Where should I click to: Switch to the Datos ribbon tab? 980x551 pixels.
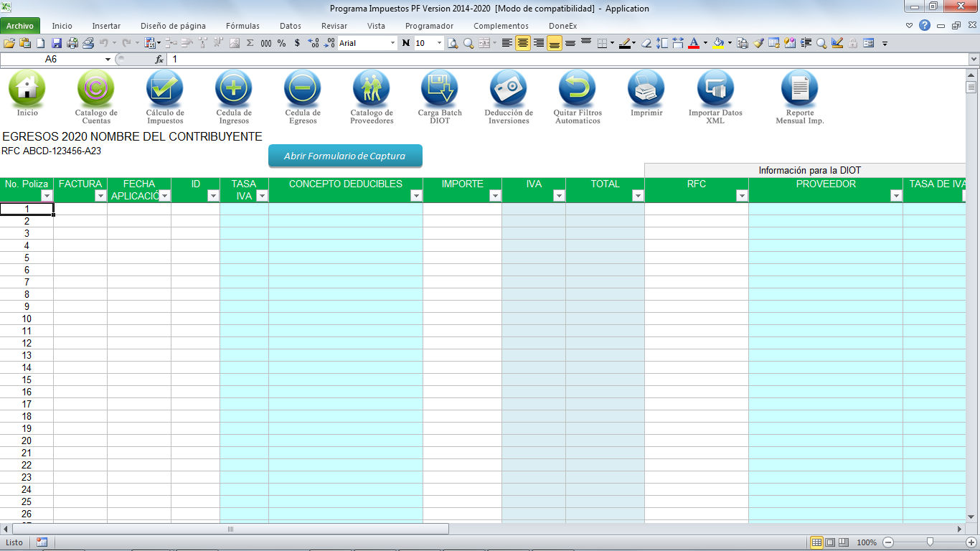291,26
